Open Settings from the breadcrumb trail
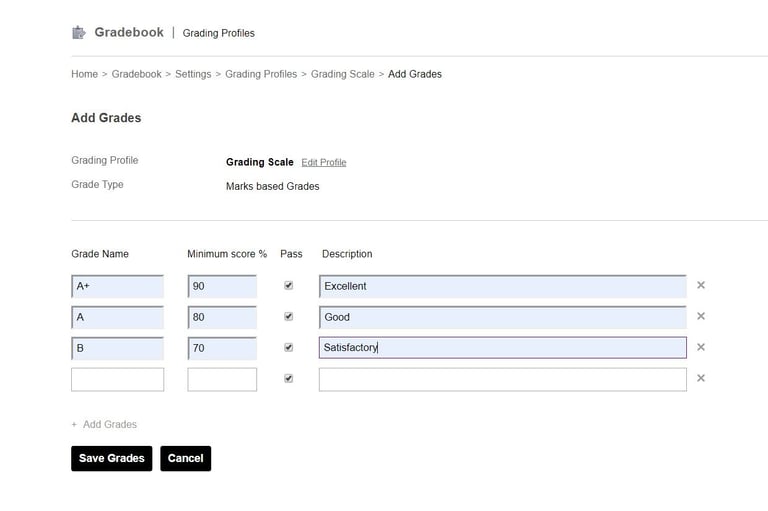This screenshot has width=768, height=511. (x=193, y=74)
